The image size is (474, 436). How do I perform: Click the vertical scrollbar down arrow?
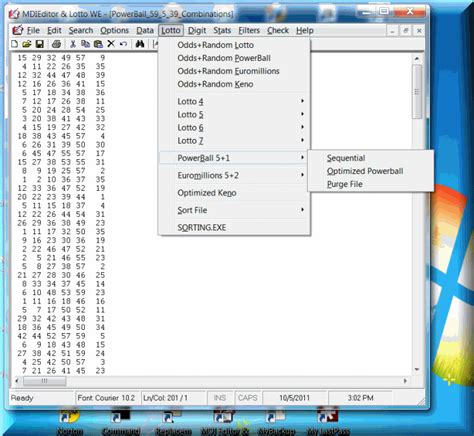pos(417,369)
